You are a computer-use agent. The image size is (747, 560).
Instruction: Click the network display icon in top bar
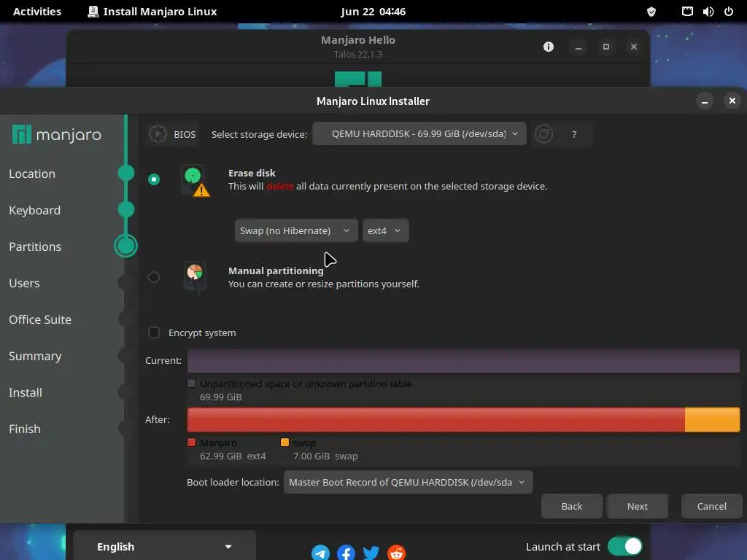pyautogui.click(x=687, y=12)
